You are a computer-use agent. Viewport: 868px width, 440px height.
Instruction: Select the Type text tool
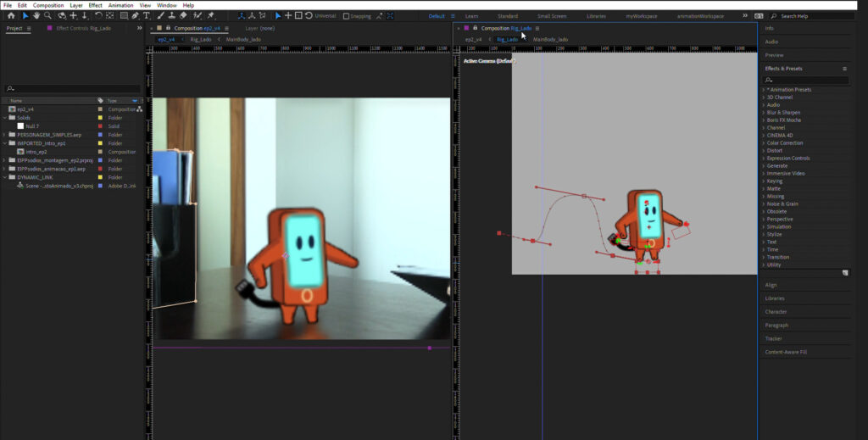(x=147, y=15)
